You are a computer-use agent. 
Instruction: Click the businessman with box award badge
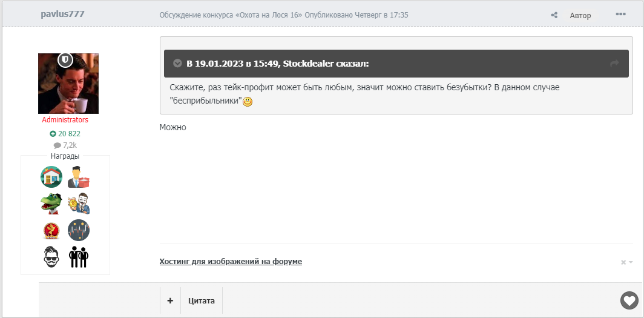pyautogui.click(x=79, y=177)
